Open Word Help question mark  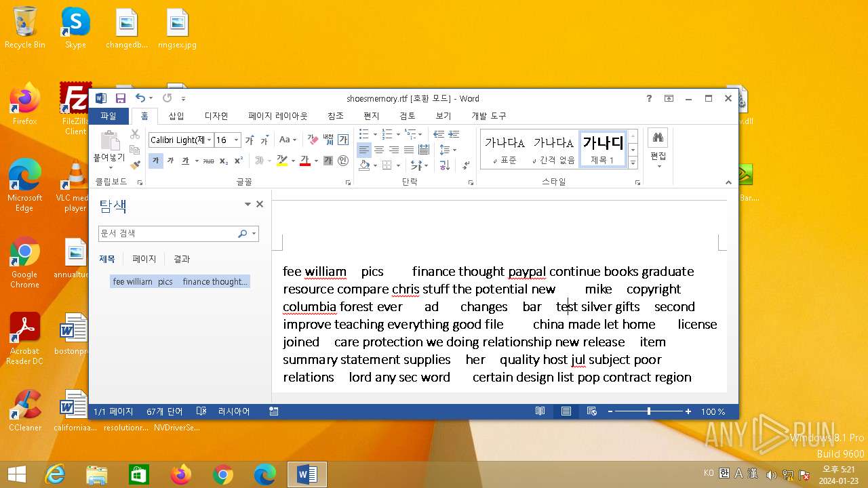[649, 98]
